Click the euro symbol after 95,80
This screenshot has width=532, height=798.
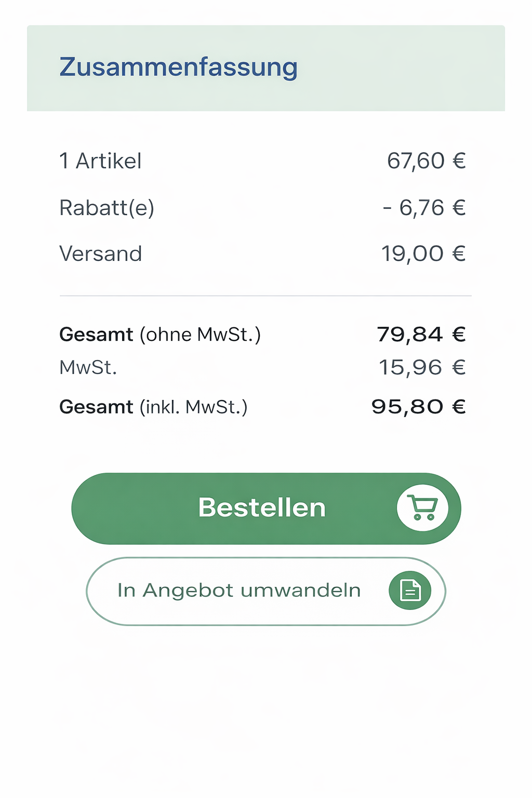point(459,407)
